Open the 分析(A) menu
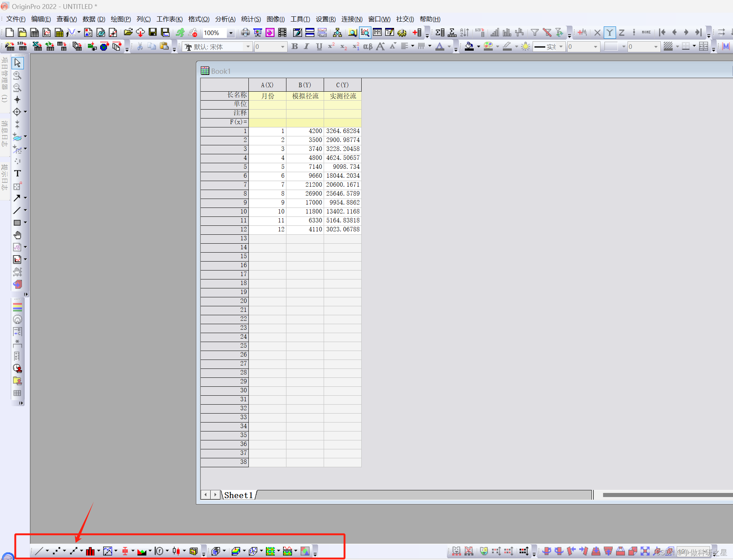This screenshot has width=733, height=560. (225, 19)
